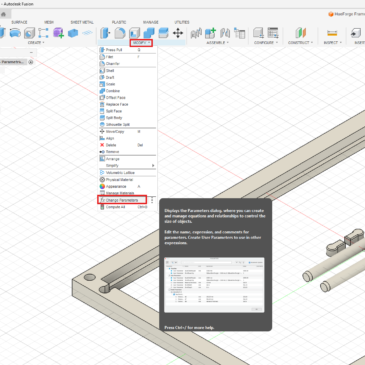
Task: Open the INSPECT dropdown
Action: pos(332,43)
